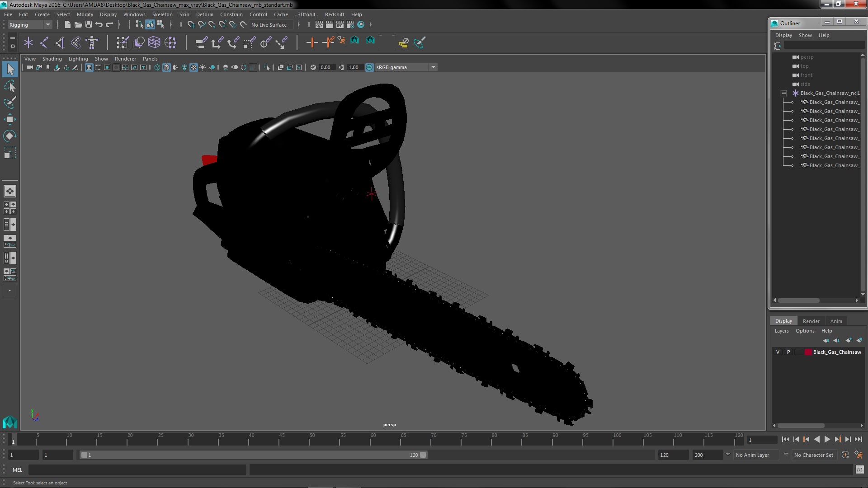Screen dimensions: 868x488
Task: Open animation preferences running figure icon
Action: pyautogui.click(x=859, y=455)
